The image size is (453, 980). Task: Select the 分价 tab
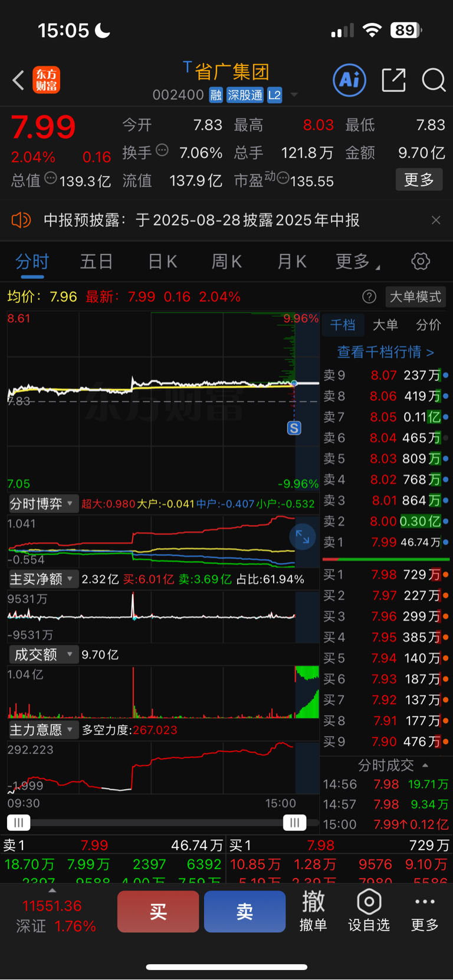pos(429,325)
